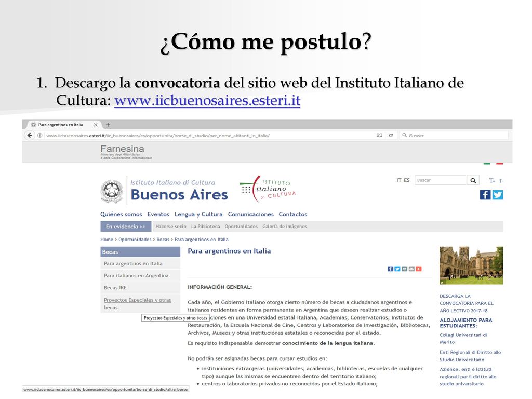The width and height of the screenshot is (532, 399).
Task: Open 'Enti Regionali di Diritto allo Studio' link
Action: (x=470, y=355)
